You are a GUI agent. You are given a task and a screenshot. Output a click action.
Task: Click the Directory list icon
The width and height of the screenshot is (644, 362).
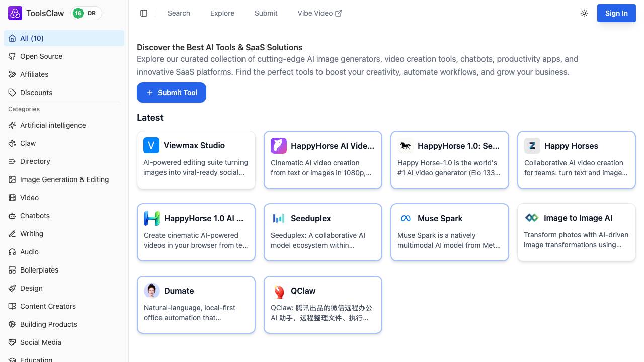[12, 161]
